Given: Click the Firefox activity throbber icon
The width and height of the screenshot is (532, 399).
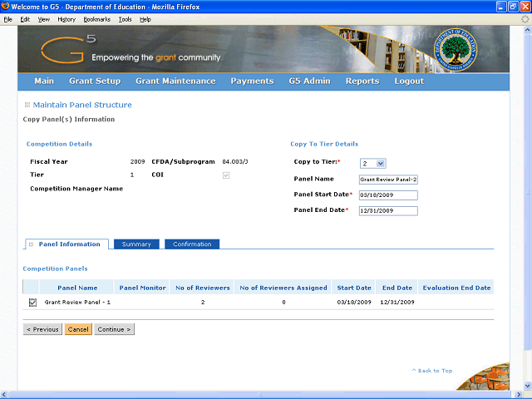Looking at the screenshot, I should tap(525, 19).
